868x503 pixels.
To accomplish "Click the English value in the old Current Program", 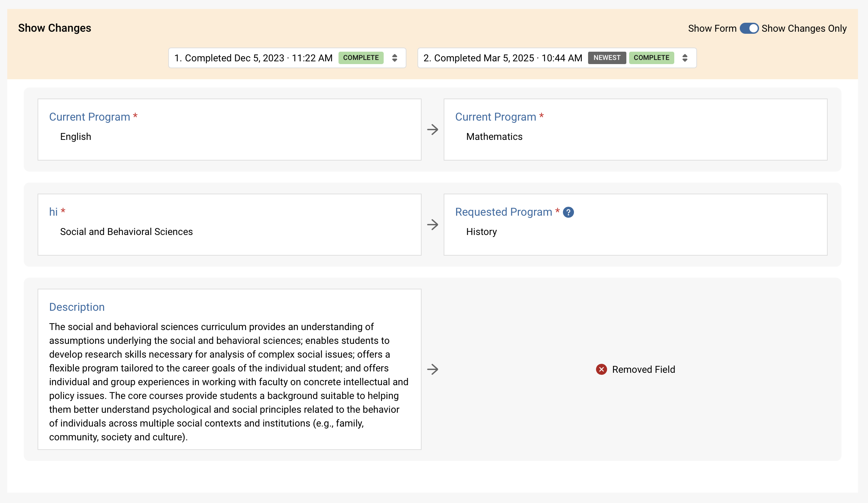I will [75, 137].
